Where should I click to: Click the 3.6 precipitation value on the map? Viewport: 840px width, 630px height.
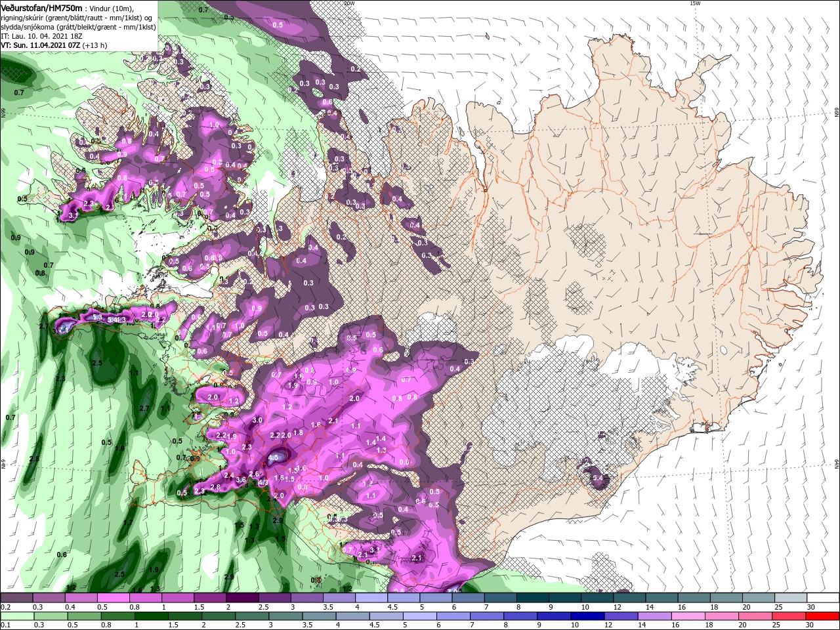click(x=241, y=480)
